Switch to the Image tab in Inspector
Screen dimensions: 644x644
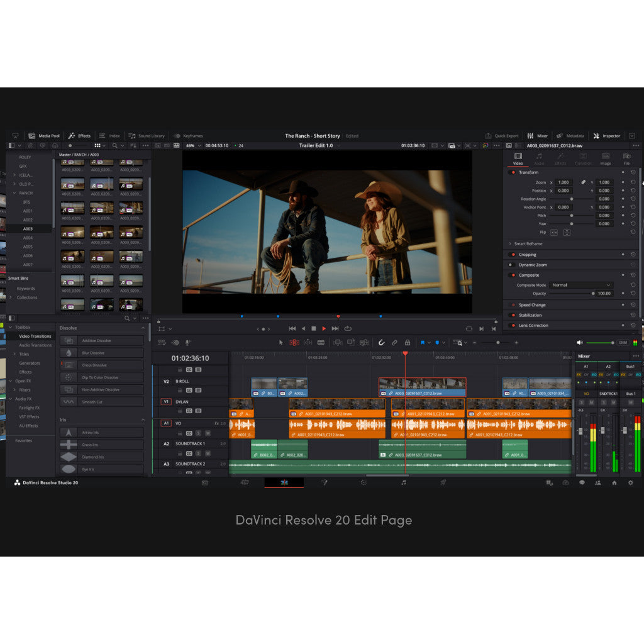(606, 159)
